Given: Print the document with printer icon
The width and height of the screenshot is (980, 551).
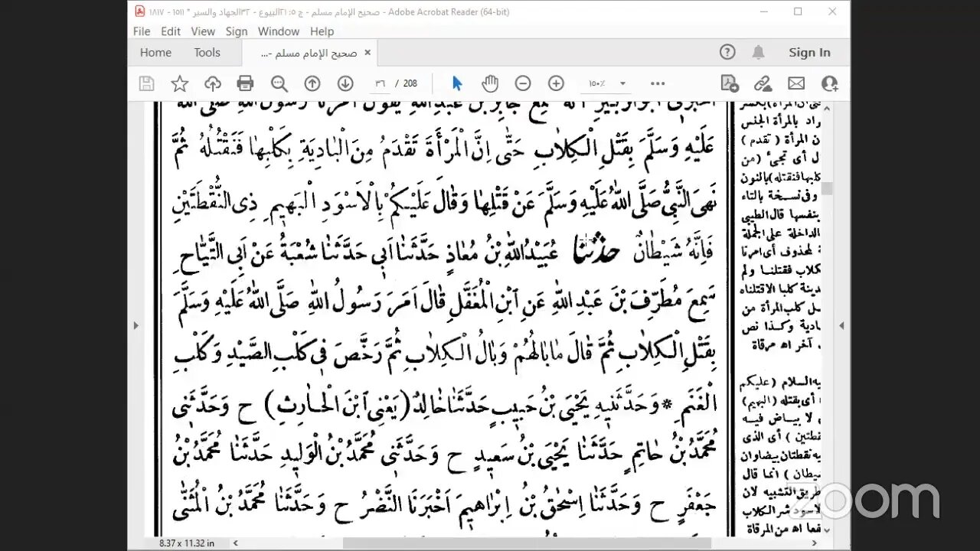Looking at the screenshot, I should point(245,83).
